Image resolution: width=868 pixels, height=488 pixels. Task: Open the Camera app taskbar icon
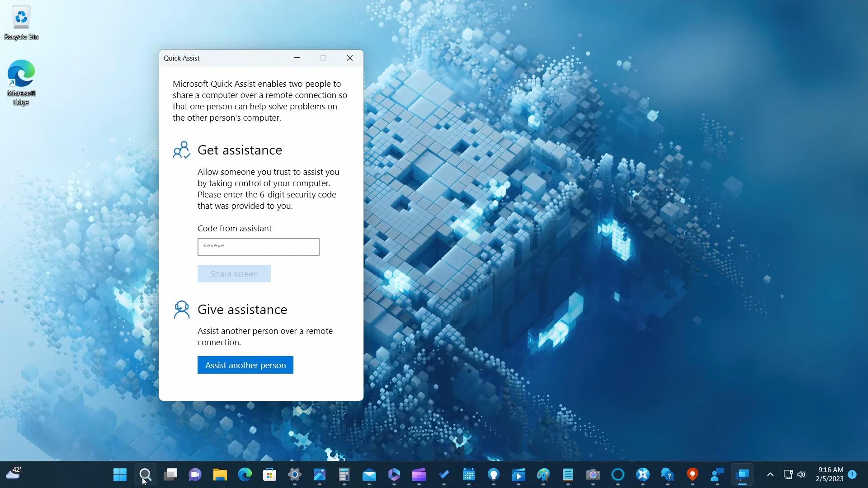[593, 475]
